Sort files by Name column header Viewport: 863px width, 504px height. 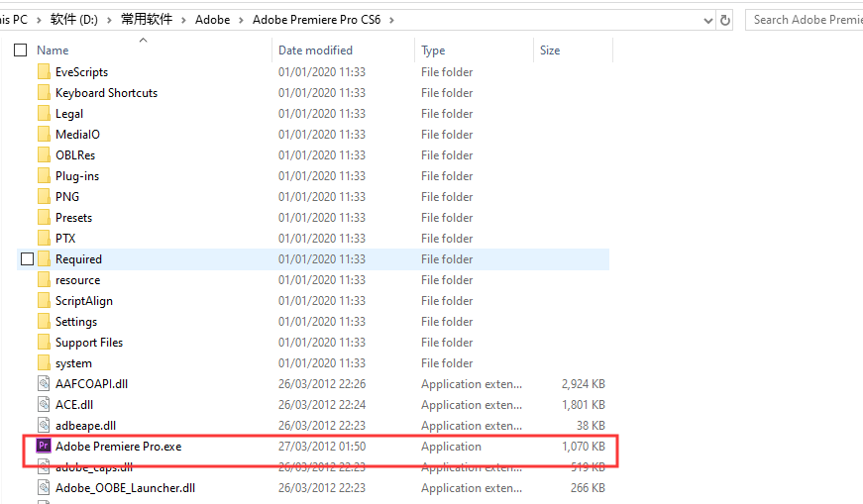tap(53, 50)
